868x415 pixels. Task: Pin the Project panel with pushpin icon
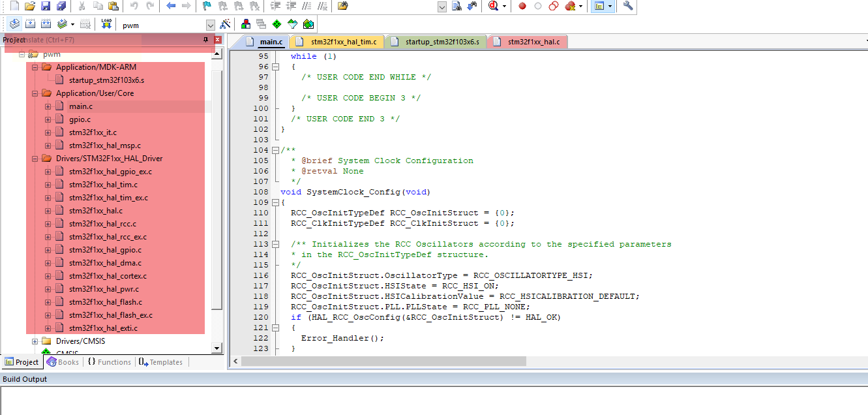pyautogui.click(x=206, y=40)
